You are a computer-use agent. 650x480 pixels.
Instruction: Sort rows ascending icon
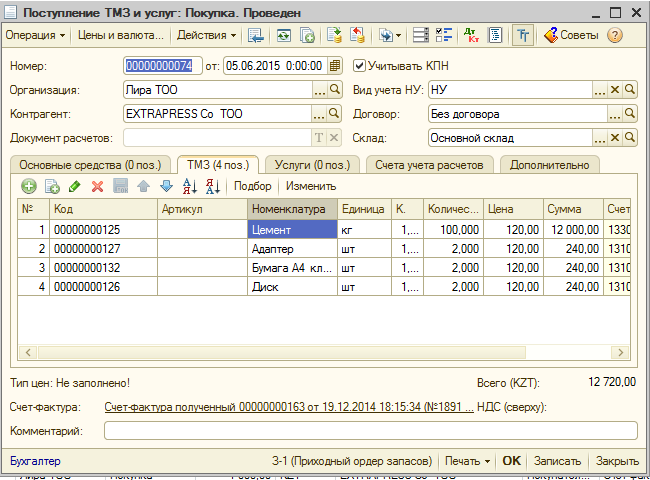click(x=190, y=186)
